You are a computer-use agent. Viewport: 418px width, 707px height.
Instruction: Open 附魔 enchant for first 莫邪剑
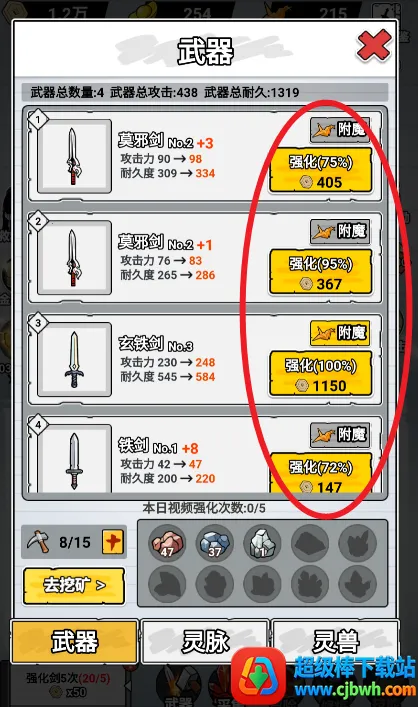(x=340, y=130)
